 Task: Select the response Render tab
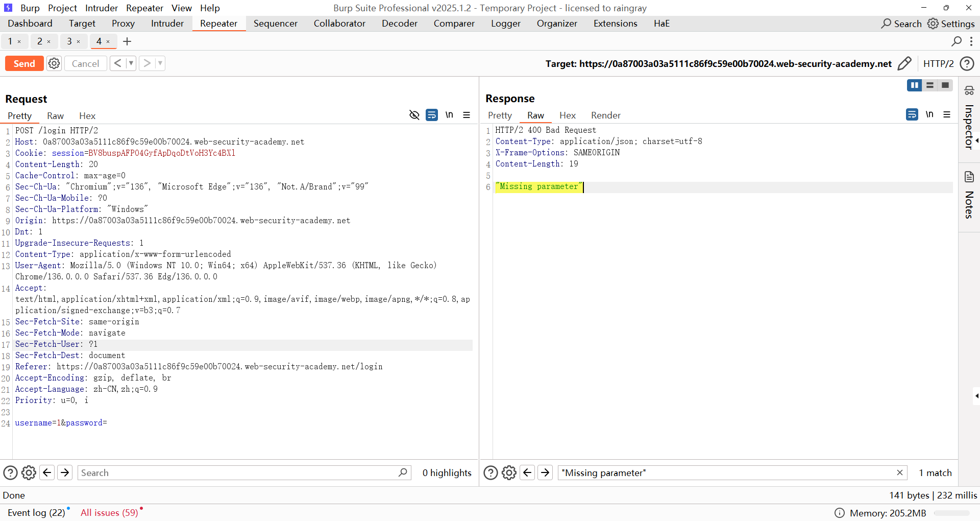(x=605, y=115)
